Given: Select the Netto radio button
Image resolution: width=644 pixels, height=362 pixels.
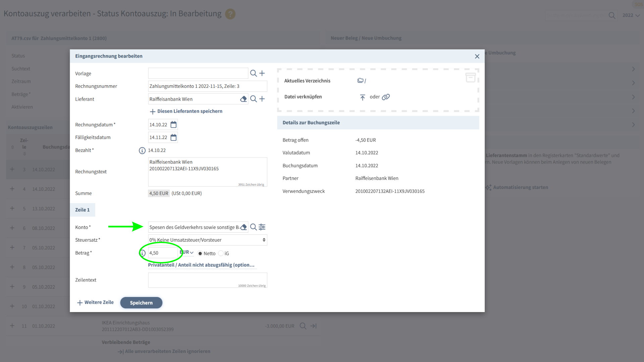Looking at the screenshot, I should tap(200, 253).
